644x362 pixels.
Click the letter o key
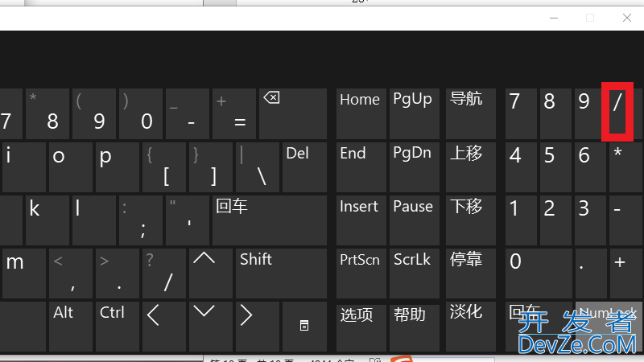(71, 167)
